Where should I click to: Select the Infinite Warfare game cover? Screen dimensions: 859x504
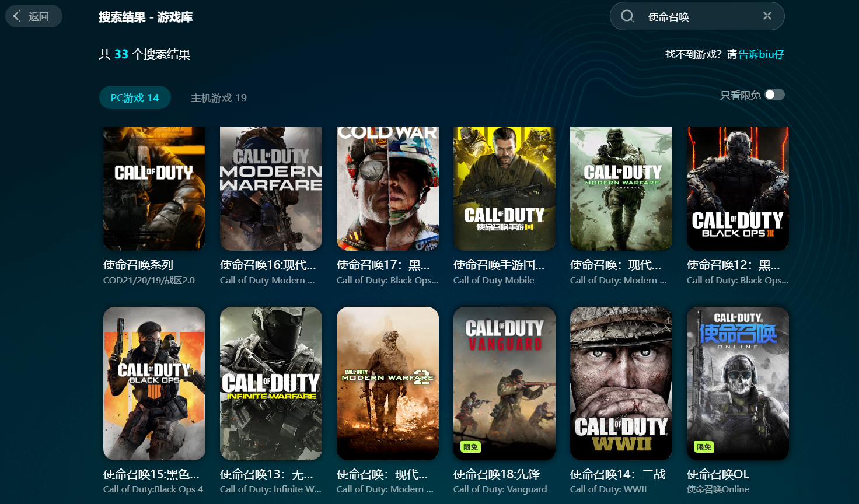271,383
